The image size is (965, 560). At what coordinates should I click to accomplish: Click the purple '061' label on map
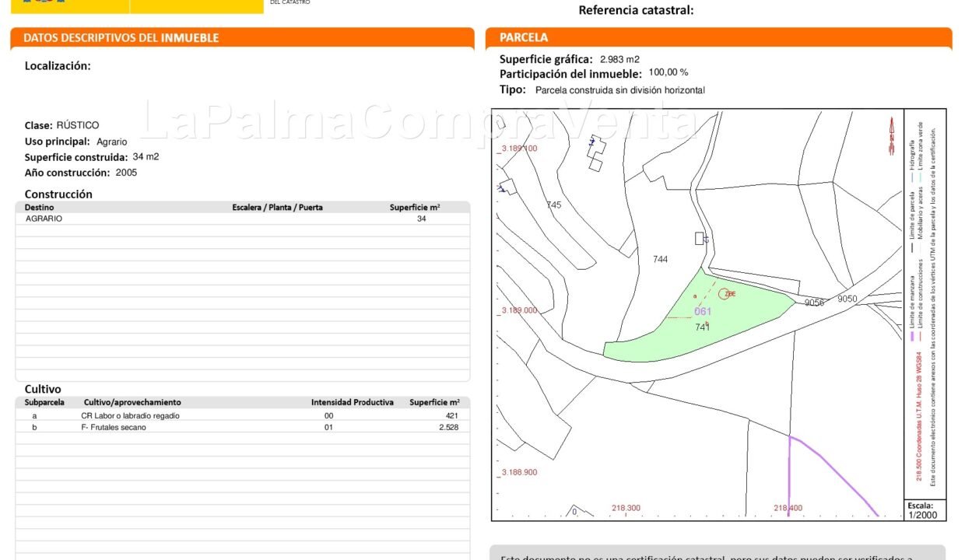[x=703, y=311]
